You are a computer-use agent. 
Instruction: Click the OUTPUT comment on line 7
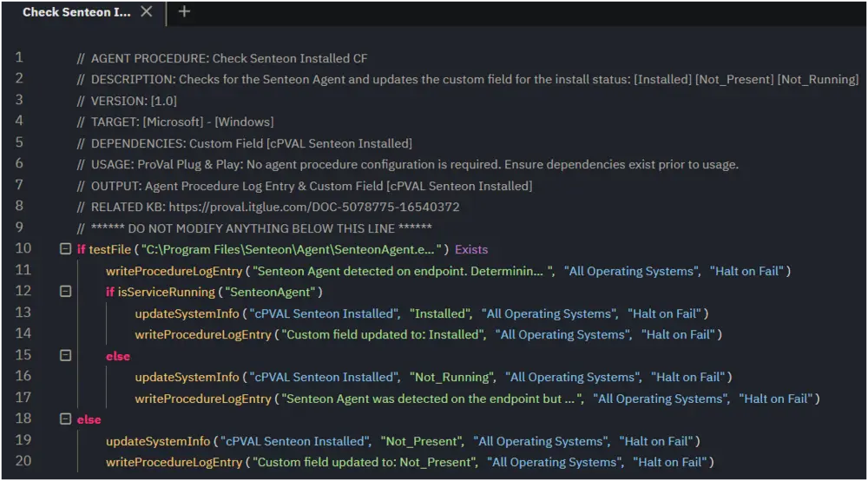click(x=305, y=186)
